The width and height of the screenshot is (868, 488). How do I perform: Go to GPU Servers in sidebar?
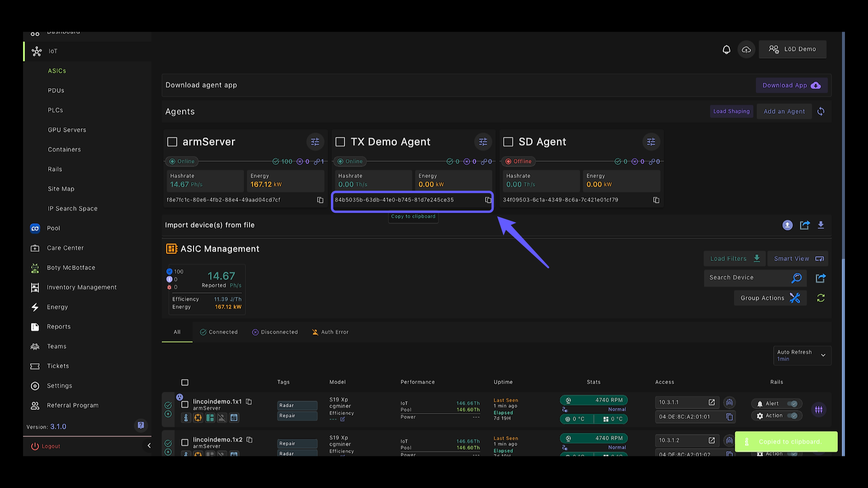67,130
